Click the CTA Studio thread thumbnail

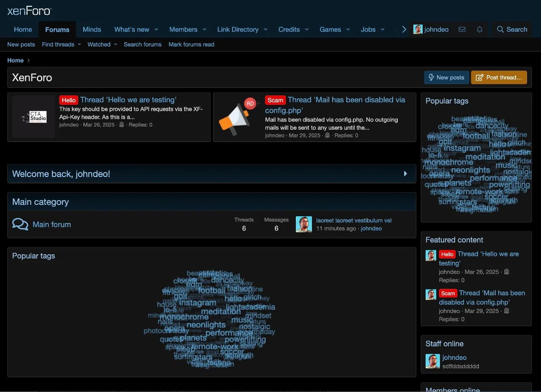tap(33, 117)
